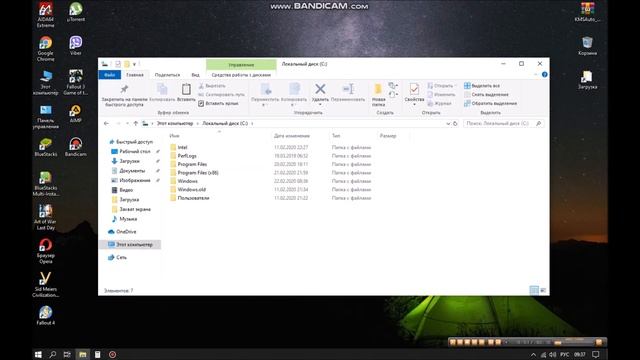
Task: Open the Recycle Bin (Корзина) icon
Action: 587,46
